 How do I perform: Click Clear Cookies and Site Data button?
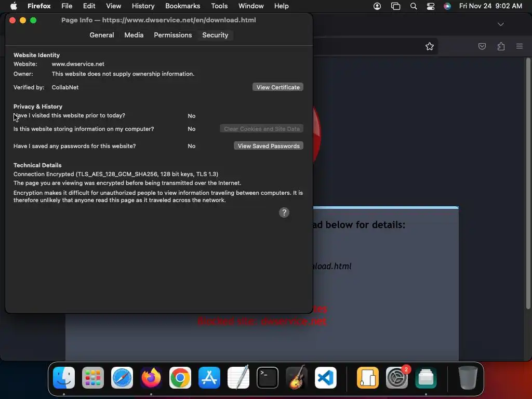click(x=262, y=129)
